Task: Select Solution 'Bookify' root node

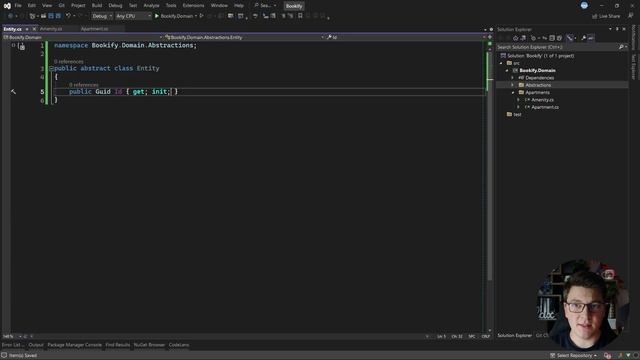Action: (540, 56)
